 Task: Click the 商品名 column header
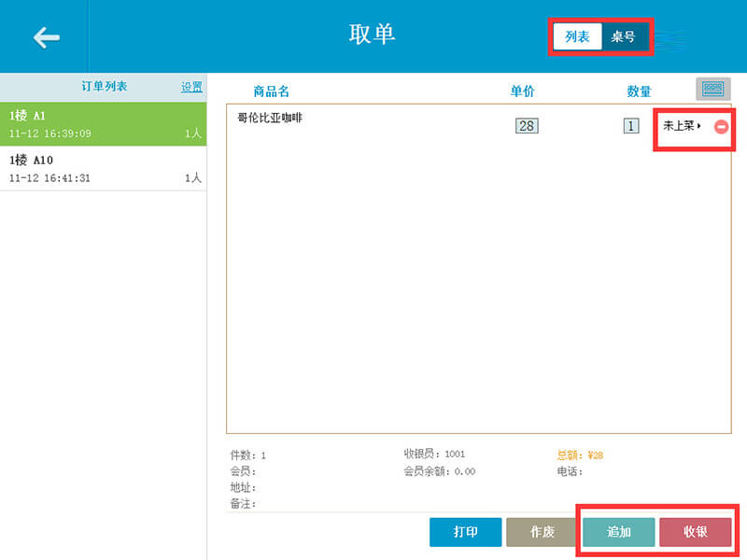click(271, 91)
